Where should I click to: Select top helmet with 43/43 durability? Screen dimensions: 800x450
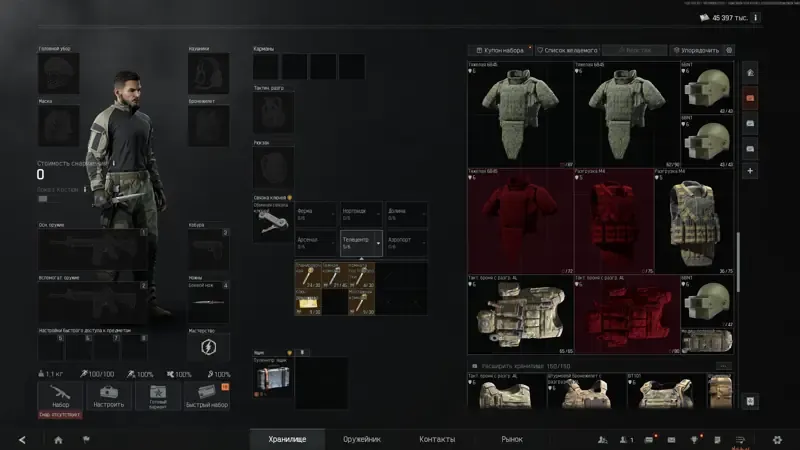707,88
